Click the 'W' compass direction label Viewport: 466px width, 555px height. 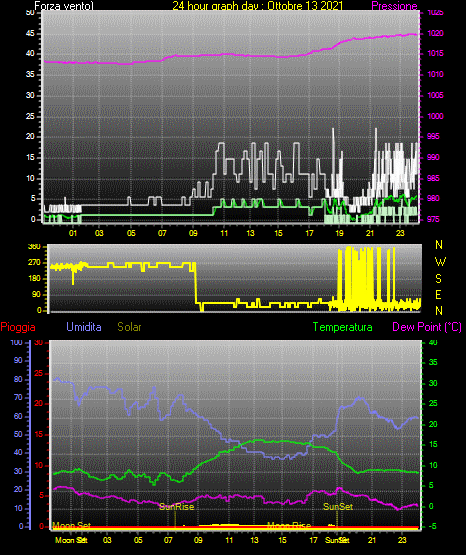point(440,262)
